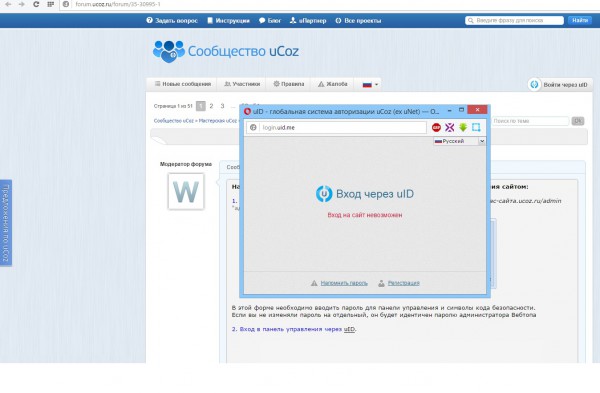This screenshot has height=393, width=600.
Task: Click the uID logo in the popup
Action: pos(324,194)
